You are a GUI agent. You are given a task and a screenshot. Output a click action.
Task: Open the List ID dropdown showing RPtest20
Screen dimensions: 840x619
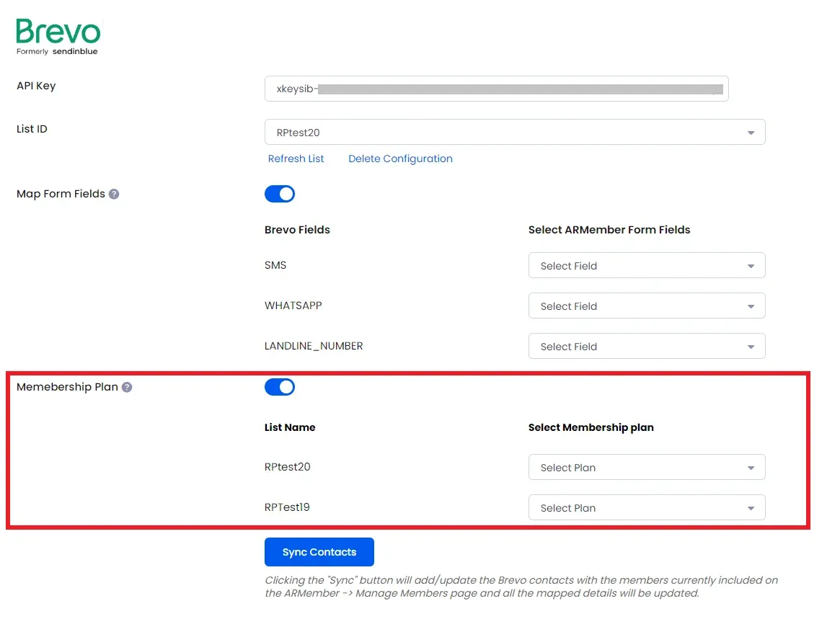(515, 133)
